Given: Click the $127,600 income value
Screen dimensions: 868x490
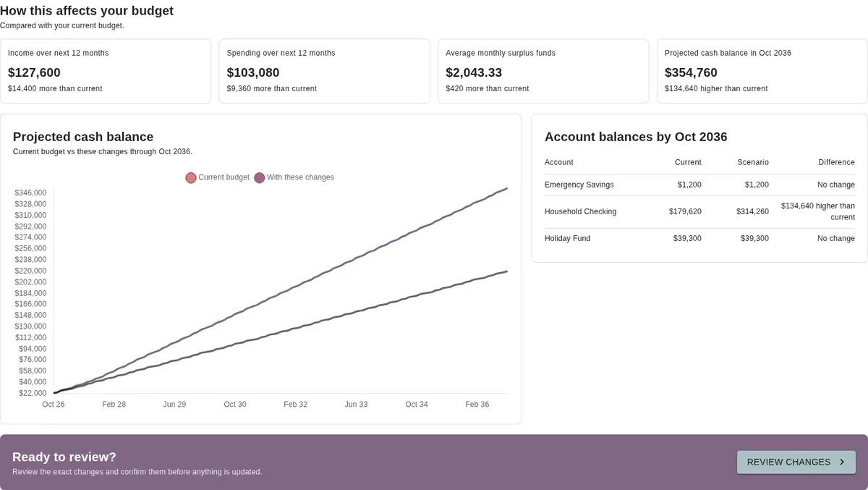Looking at the screenshot, I should click(x=34, y=72).
